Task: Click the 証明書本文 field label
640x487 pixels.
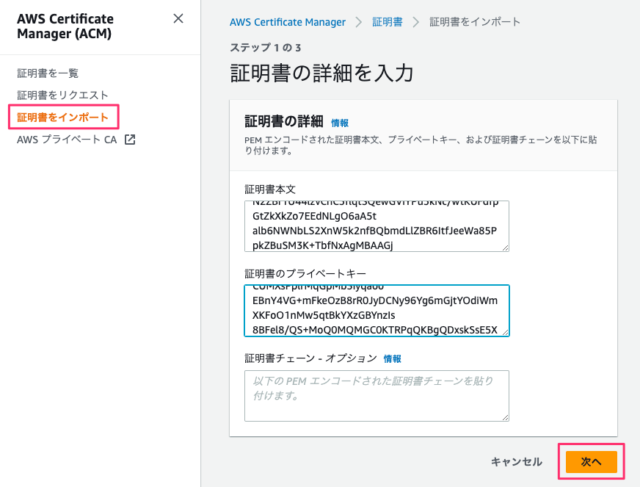Action: (270, 189)
